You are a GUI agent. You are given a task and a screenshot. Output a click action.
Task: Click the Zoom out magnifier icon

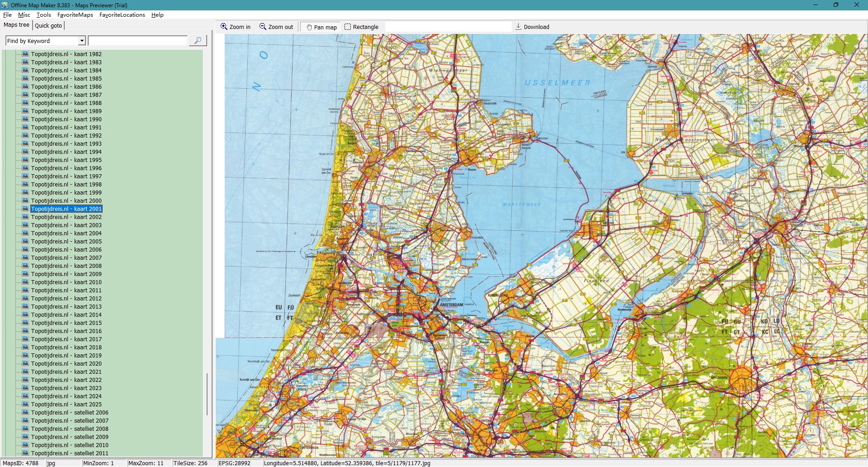(263, 27)
